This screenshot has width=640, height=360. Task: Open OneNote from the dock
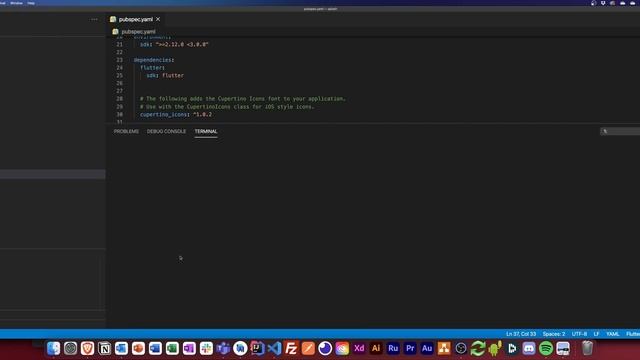click(189, 348)
